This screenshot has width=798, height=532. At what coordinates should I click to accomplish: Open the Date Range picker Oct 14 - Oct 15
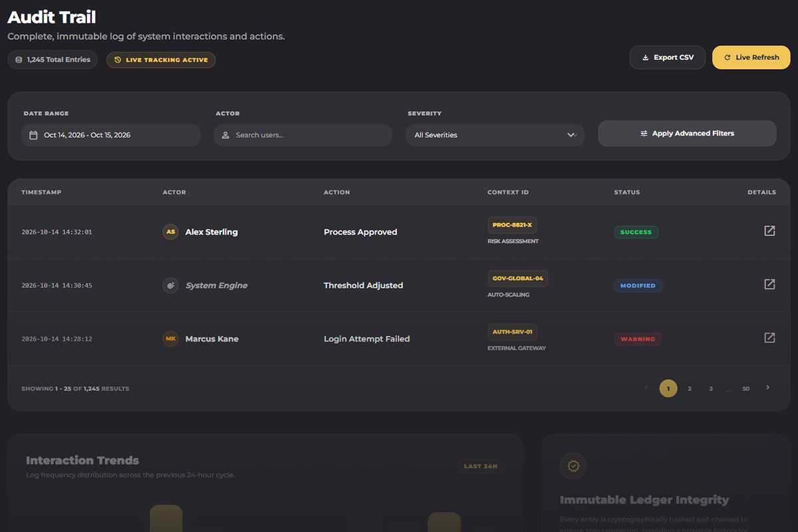pos(111,135)
